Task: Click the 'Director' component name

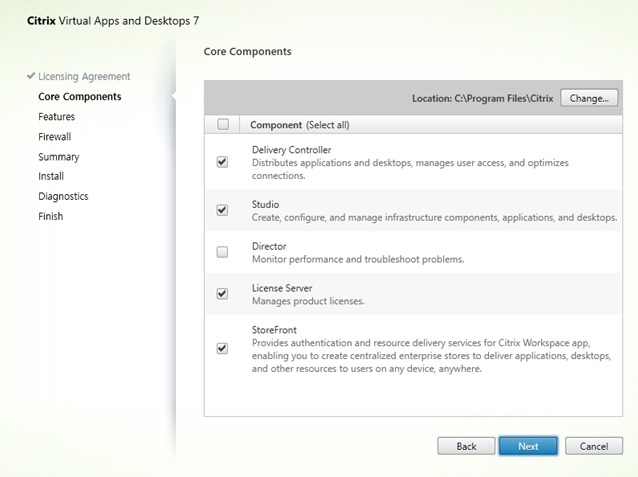Action: pos(269,246)
